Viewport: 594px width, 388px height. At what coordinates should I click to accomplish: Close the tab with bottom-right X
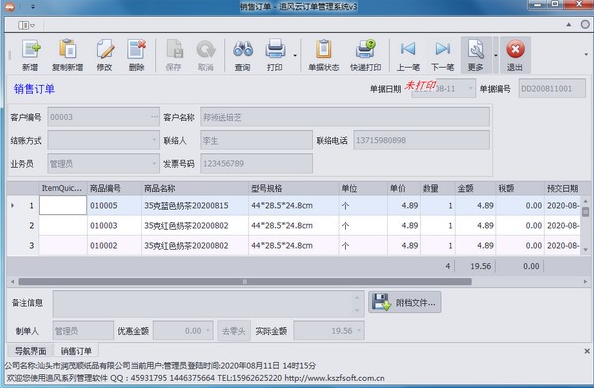coord(587,351)
